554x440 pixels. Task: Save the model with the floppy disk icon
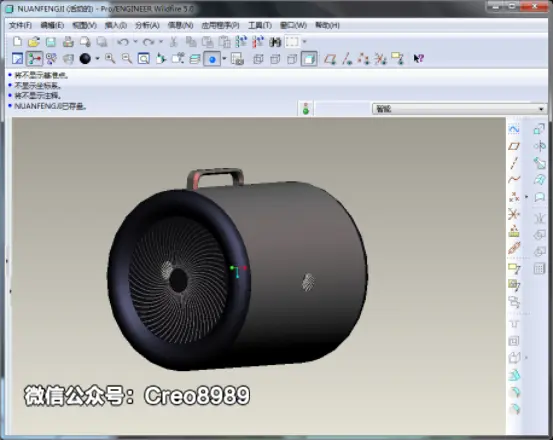click(x=51, y=42)
